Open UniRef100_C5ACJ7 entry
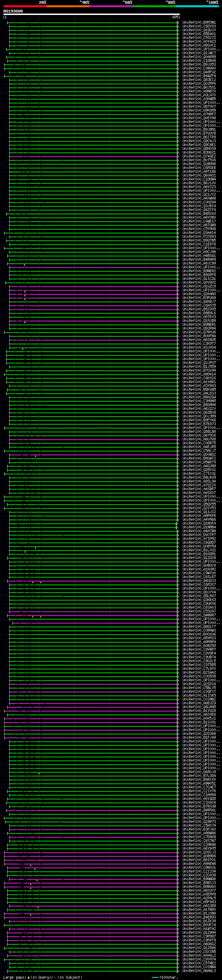 [199, 451]
